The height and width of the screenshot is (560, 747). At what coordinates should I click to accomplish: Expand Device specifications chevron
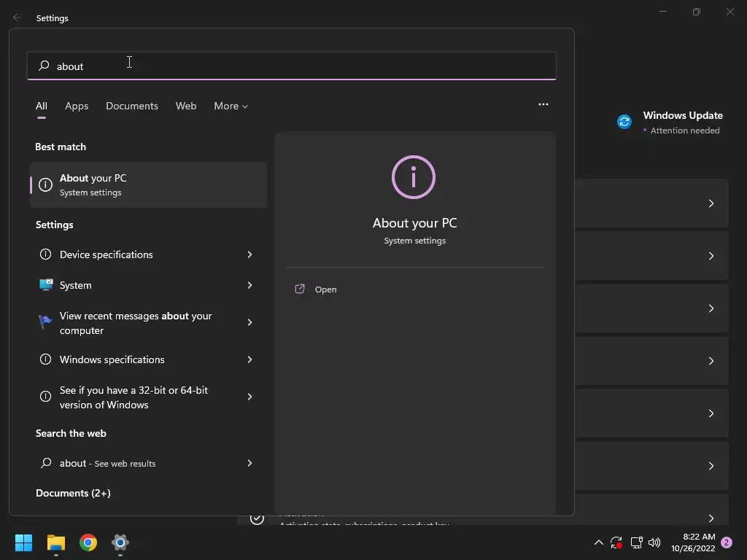coord(249,254)
